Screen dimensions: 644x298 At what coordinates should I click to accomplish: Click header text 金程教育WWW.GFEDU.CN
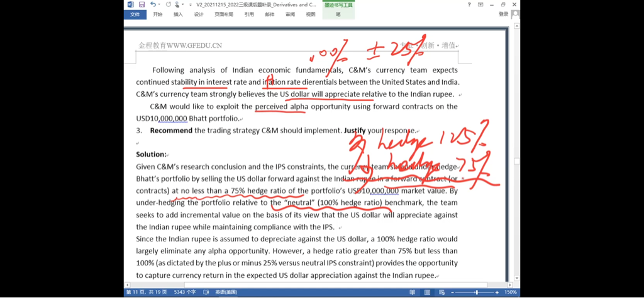tap(180, 45)
